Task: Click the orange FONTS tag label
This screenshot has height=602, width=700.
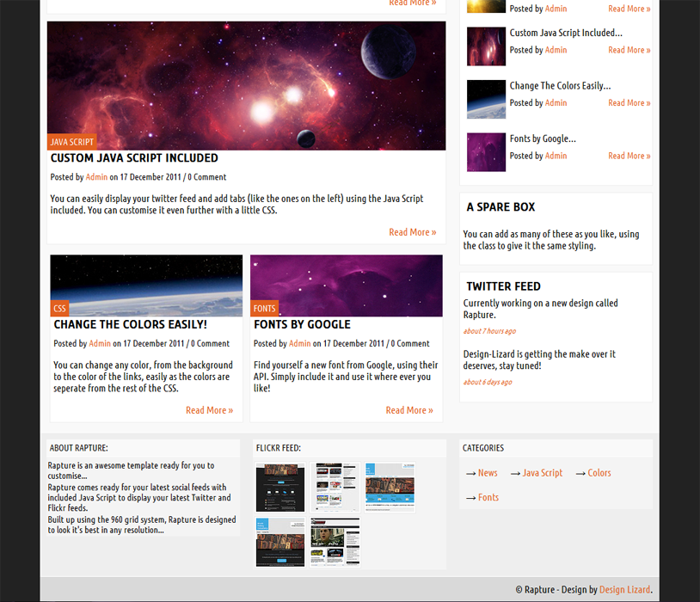Action: (265, 309)
